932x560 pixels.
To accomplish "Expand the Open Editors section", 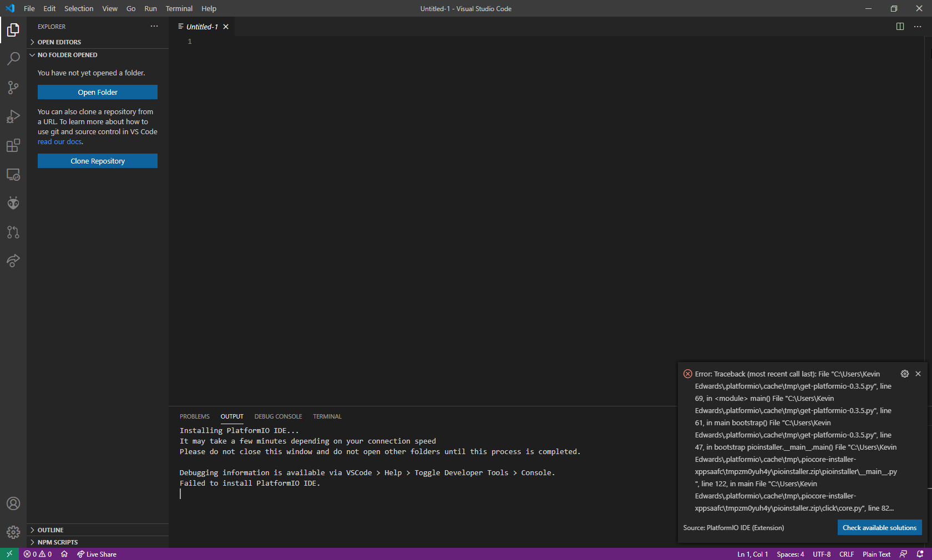I will click(98, 42).
